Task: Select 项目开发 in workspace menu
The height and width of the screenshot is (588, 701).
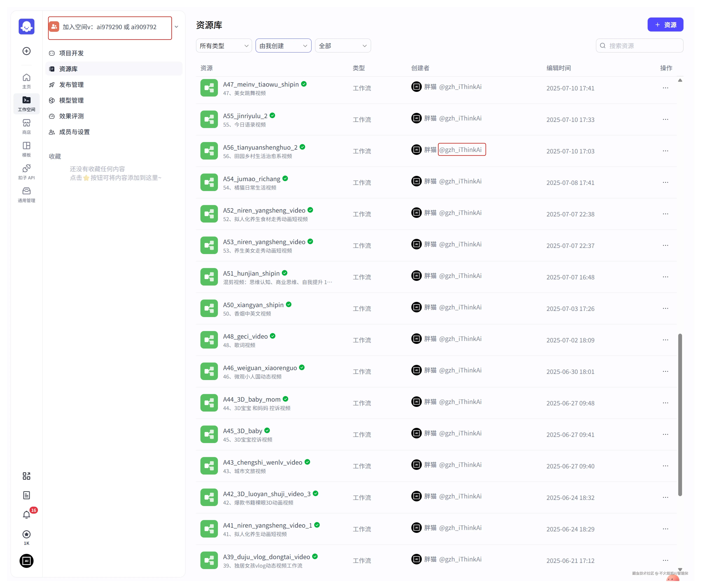Action: pos(114,53)
